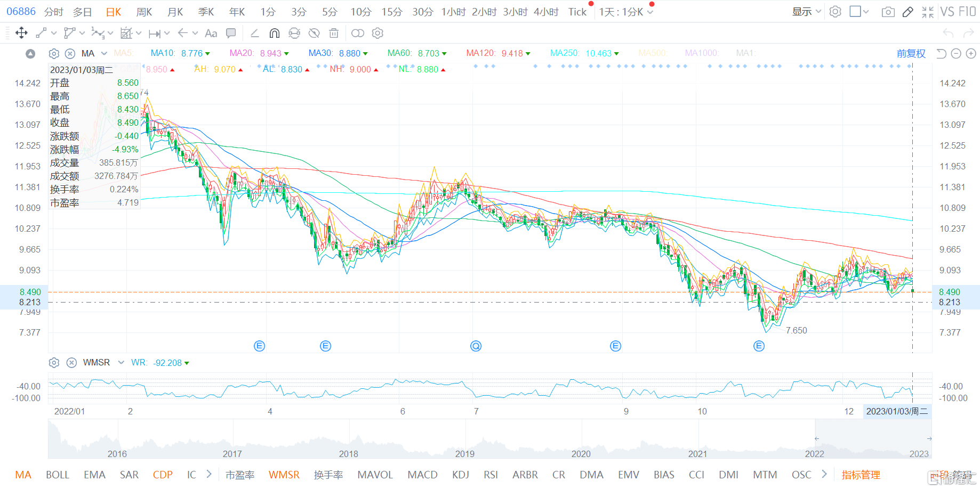Select the BOLL indicator tab

(58, 475)
